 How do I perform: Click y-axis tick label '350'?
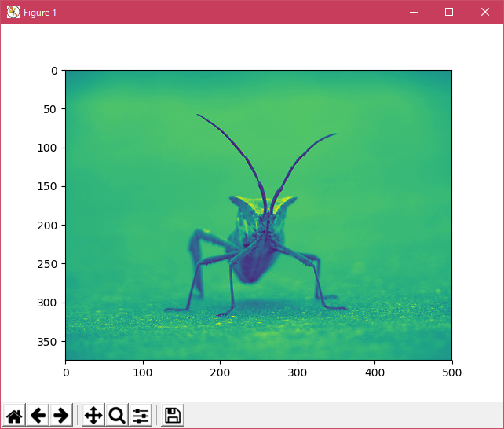47,342
